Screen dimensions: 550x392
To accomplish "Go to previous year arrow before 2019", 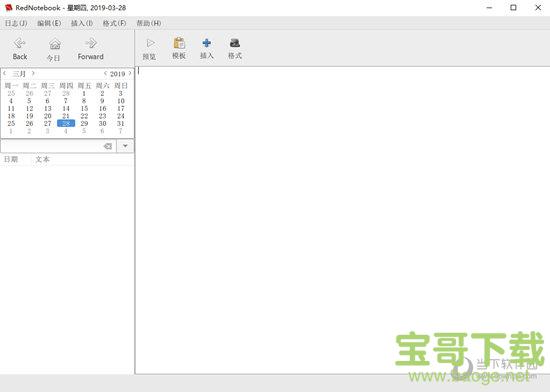I will click(x=105, y=73).
